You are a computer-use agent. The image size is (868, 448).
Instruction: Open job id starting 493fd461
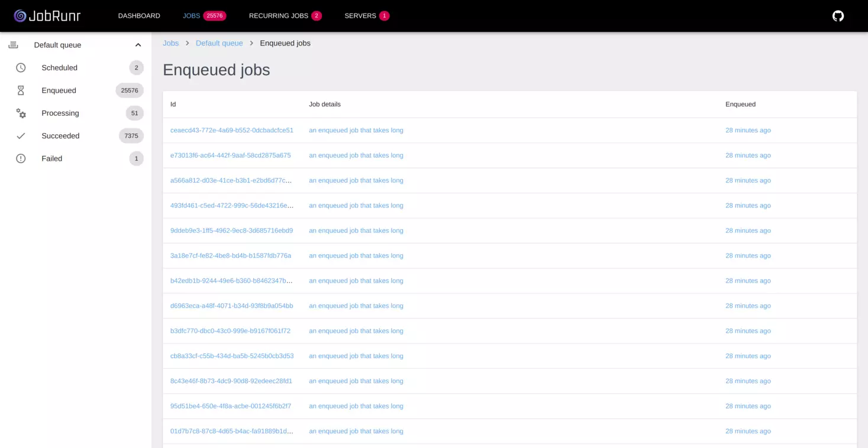232,206
